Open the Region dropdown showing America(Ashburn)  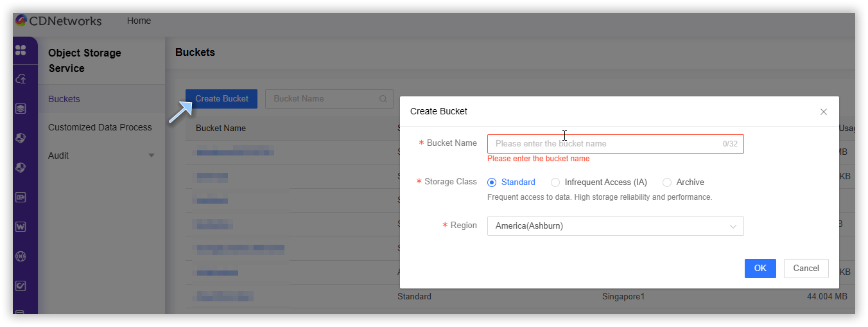point(615,226)
